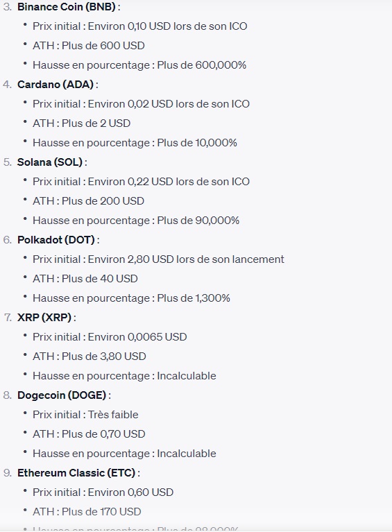Click XRP 'Prix initial : Environ 0,0065 USD'

click(110, 337)
